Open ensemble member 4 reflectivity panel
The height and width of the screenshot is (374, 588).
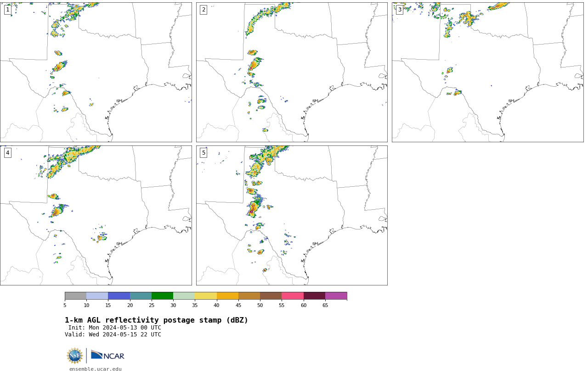[x=96, y=215]
